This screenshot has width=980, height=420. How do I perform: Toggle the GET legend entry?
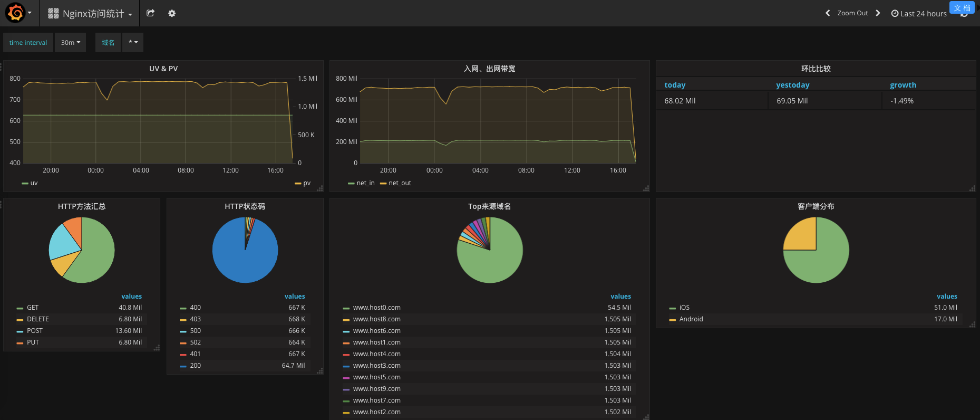click(x=33, y=308)
